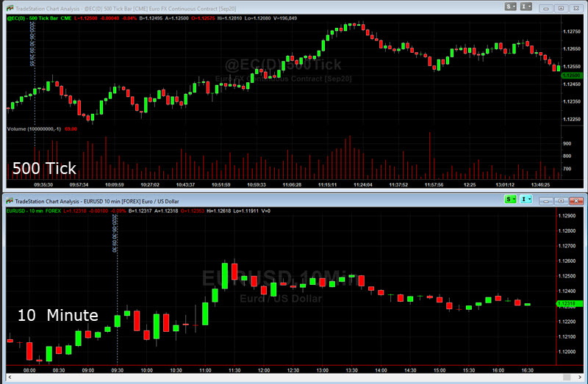
Task: Select 'EURUSD - 10 min FOREX' status text
Action: pyautogui.click(x=33, y=211)
